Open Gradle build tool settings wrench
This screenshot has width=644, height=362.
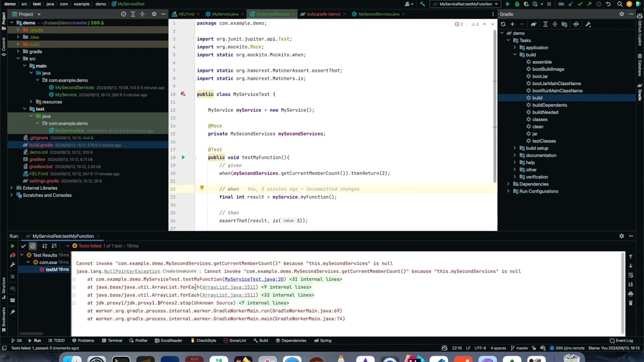[588, 24]
